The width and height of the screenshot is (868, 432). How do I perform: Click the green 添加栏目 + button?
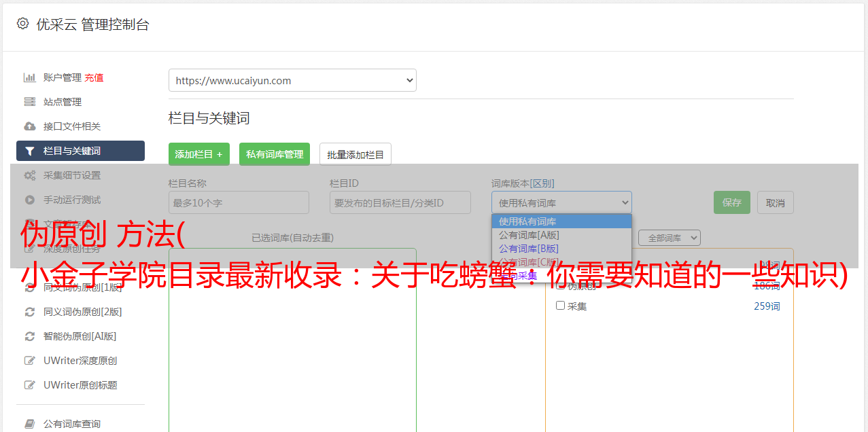click(199, 154)
